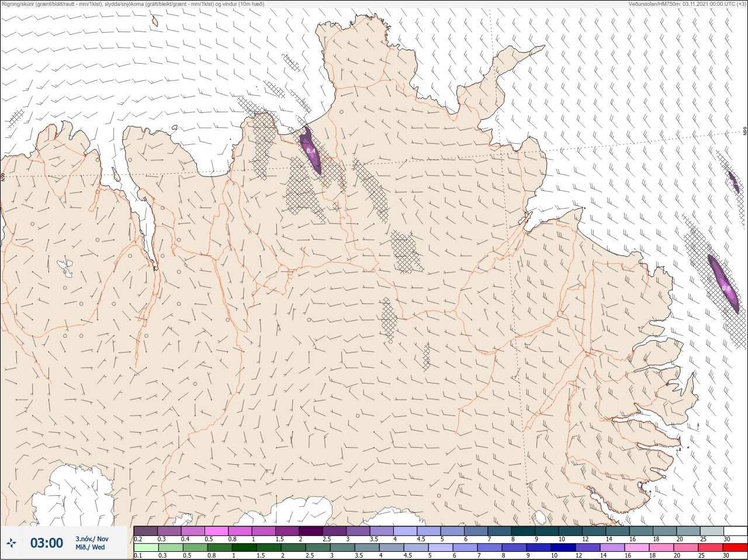748x560 pixels.
Task: Click the '0.1' label on the rain legend
Action: click(138, 555)
